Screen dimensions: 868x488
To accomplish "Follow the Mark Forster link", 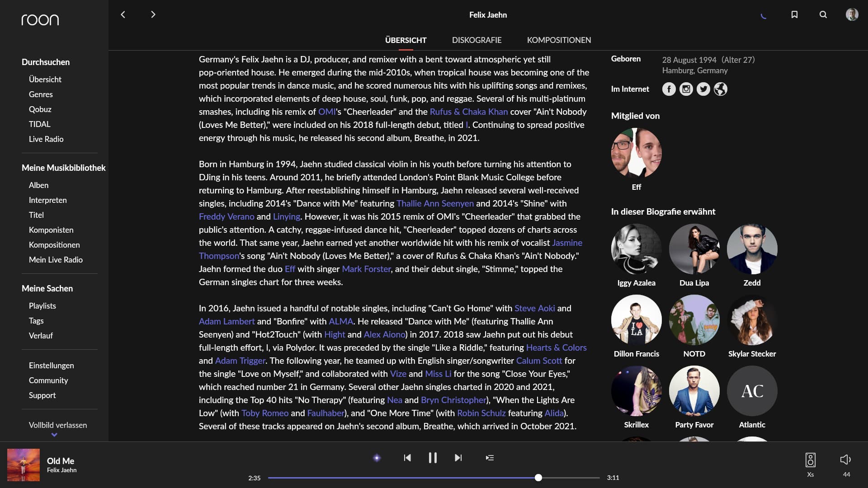I will 366,269.
